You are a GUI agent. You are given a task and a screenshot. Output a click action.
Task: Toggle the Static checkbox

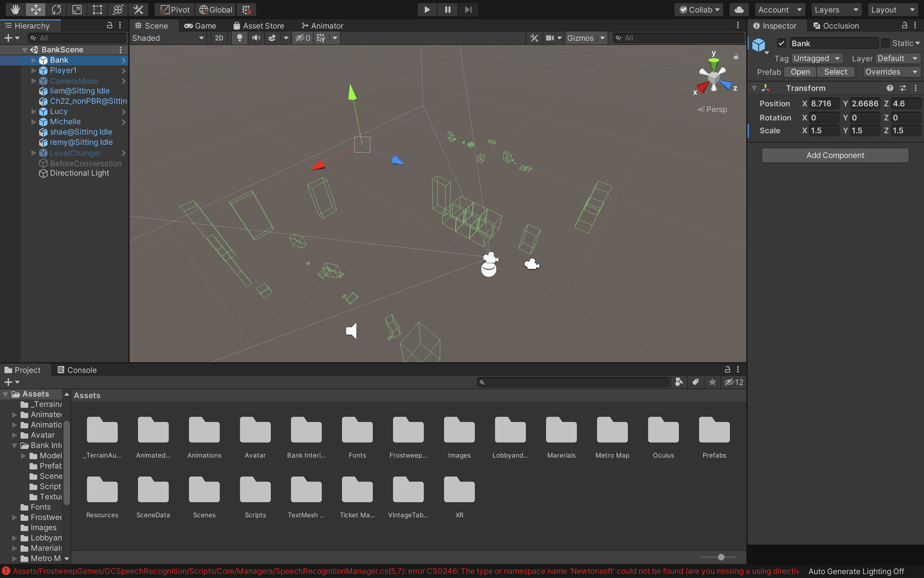(886, 43)
